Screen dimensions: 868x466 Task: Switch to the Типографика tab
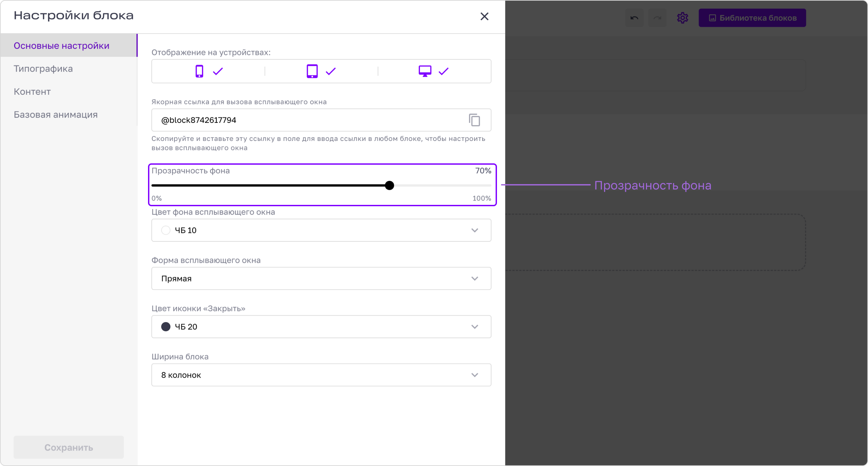coord(69,68)
